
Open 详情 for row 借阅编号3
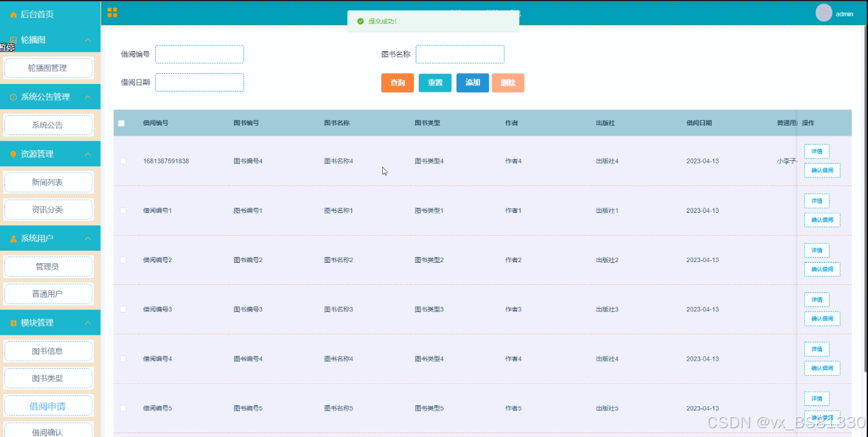(817, 300)
